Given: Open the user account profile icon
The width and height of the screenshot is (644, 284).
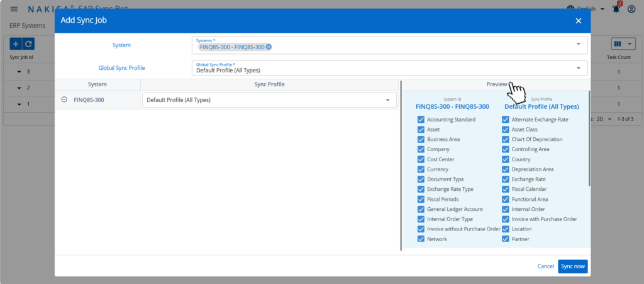Looking at the screenshot, I should tap(631, 9).
